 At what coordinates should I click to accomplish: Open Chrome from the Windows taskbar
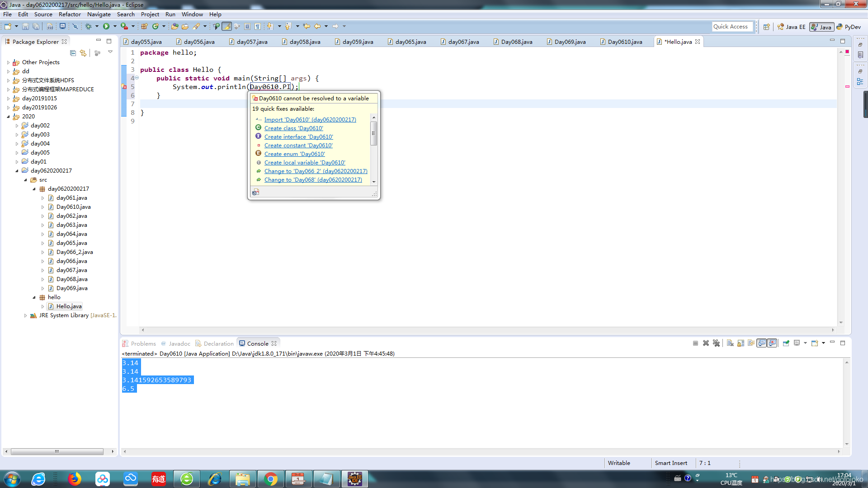[270, 479]
